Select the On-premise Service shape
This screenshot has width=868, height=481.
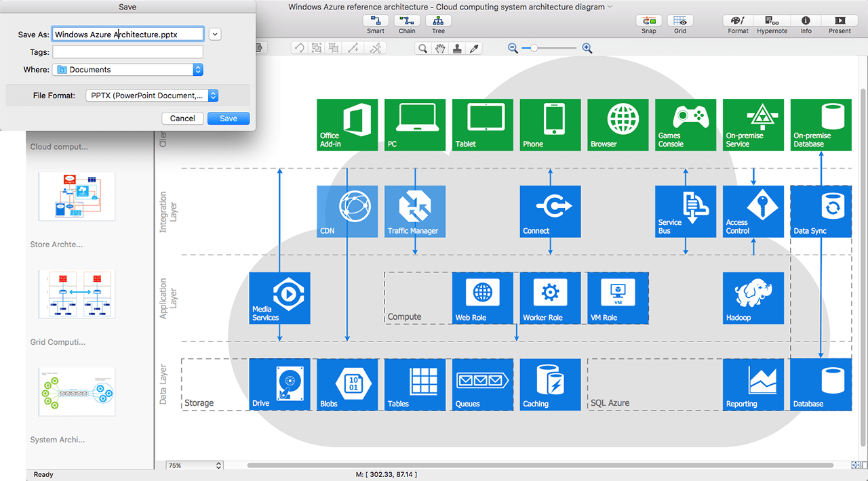click(753, 125)
